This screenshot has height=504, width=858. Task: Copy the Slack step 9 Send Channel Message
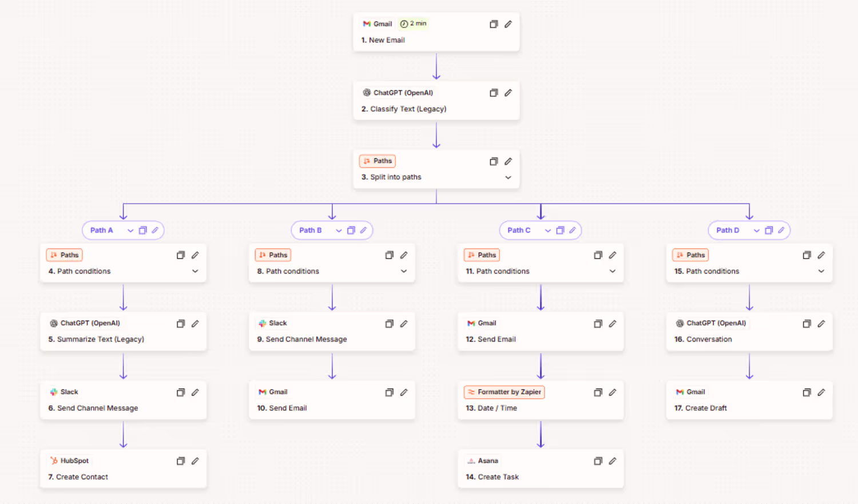pyautogui.click(x=390, y=324)
